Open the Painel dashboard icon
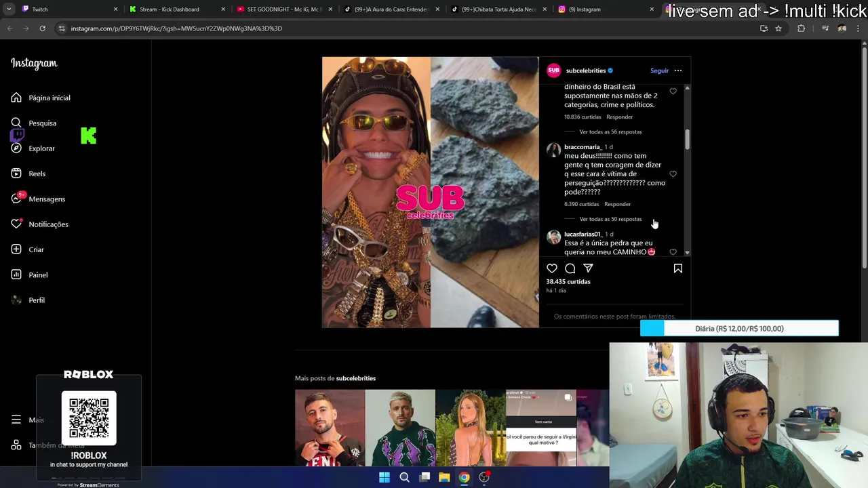This screenshot has height=488, width=868. point(16,274)
